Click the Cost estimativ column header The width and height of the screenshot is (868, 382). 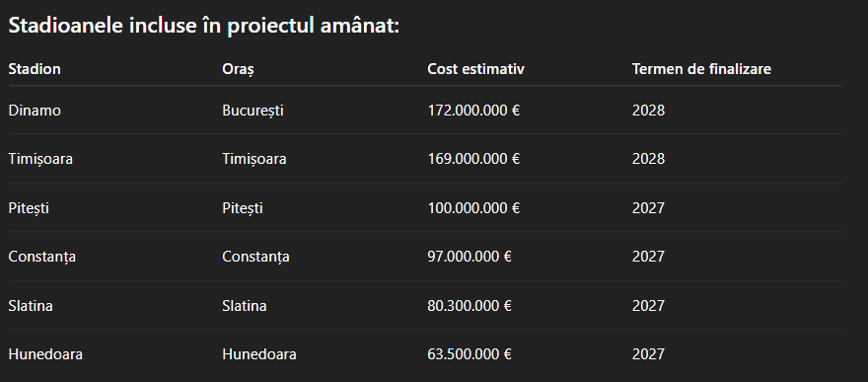click(475, 69)
